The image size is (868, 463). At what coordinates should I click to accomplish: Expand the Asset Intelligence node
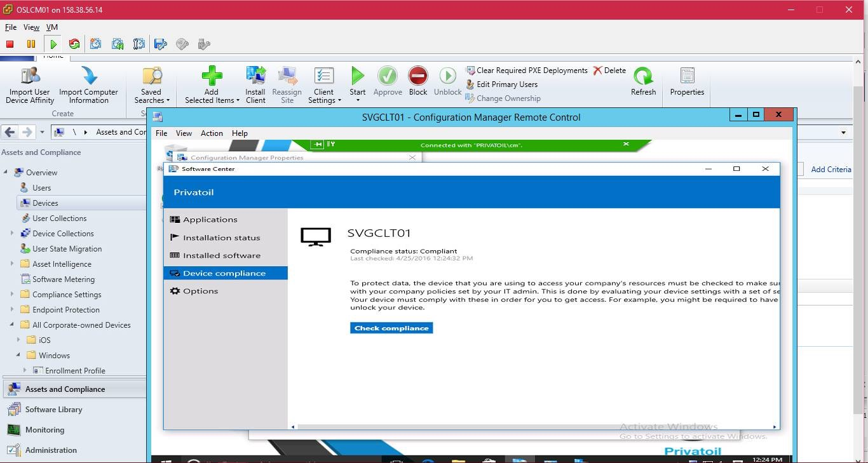coord(12,264)
